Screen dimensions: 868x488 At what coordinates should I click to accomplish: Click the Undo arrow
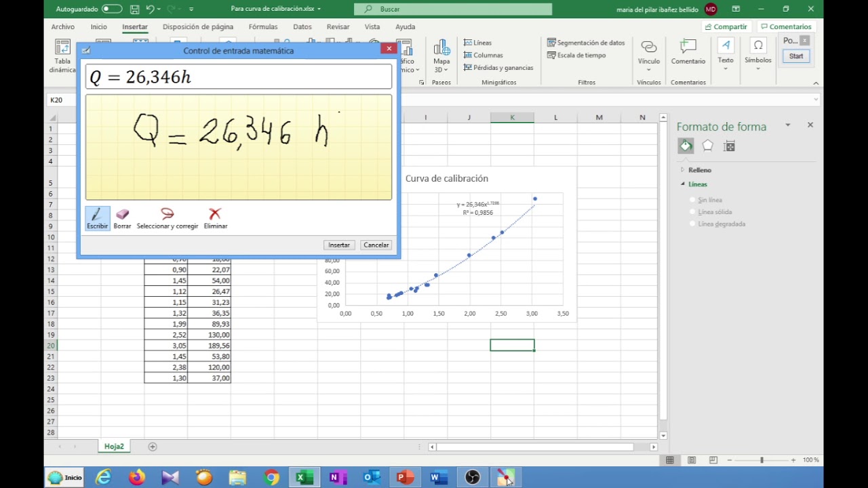click(151, 9)
